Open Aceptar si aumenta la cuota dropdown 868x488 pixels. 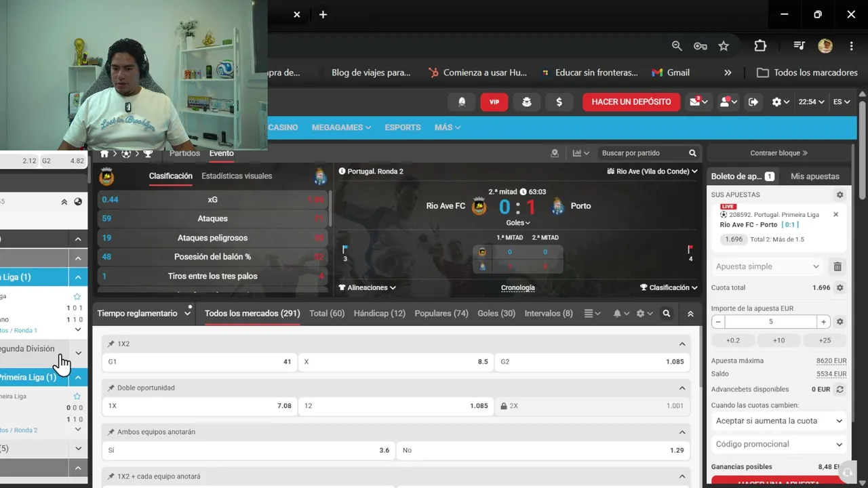pyautogui.click(x=779, y=421)
